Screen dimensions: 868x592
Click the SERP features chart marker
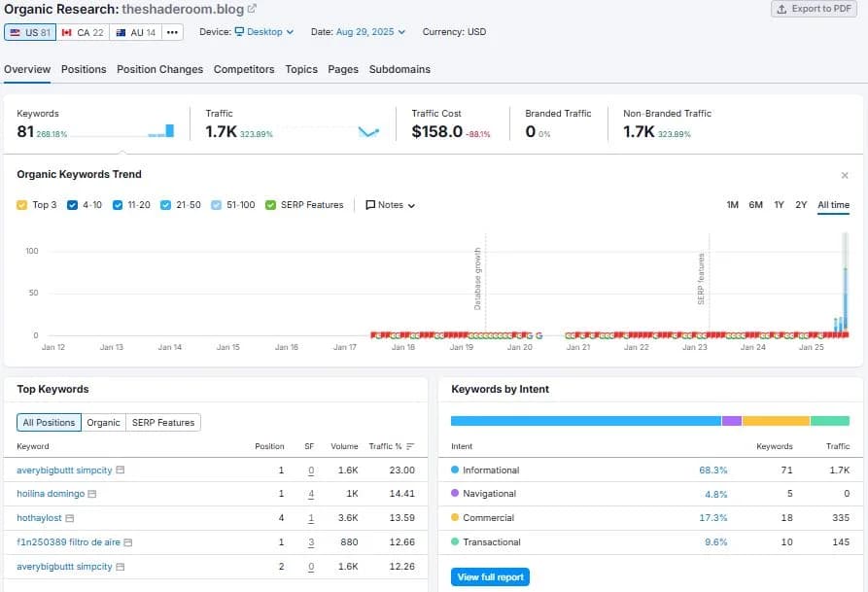click(x=701, y=279)
